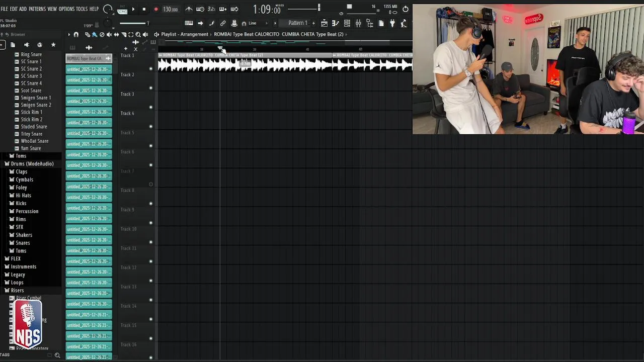Click the power icon at the top toolbar
The width and height of the screenshot is (644, 362).
coord(406,9)
